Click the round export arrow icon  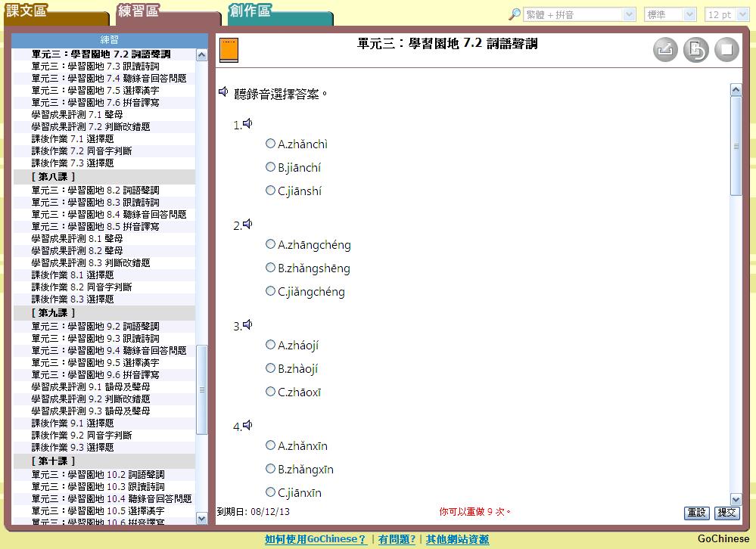pos(666,50)
